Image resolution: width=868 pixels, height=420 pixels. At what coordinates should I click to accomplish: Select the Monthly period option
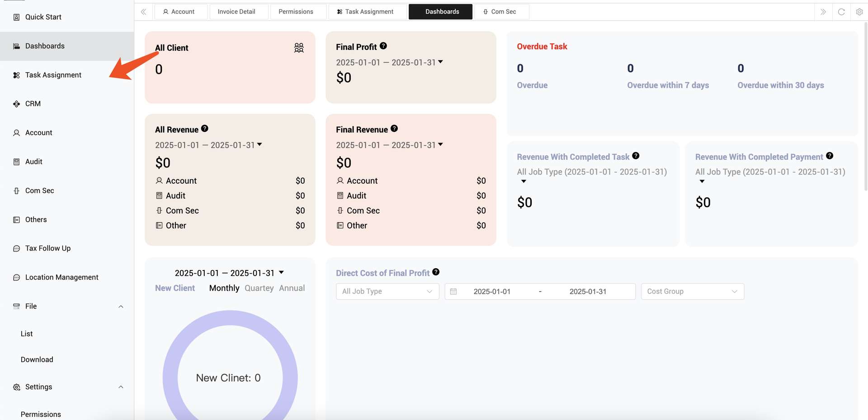(224, 288)
